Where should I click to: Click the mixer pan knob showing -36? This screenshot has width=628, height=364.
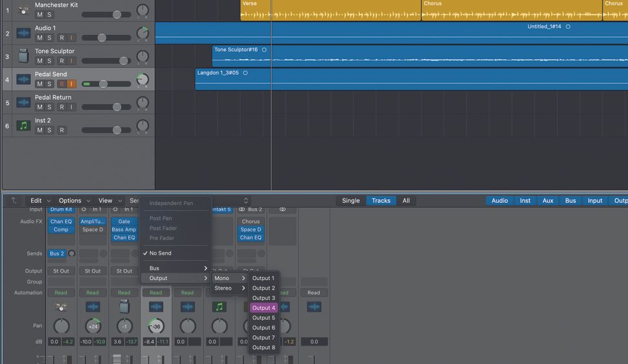click(156, 327)
